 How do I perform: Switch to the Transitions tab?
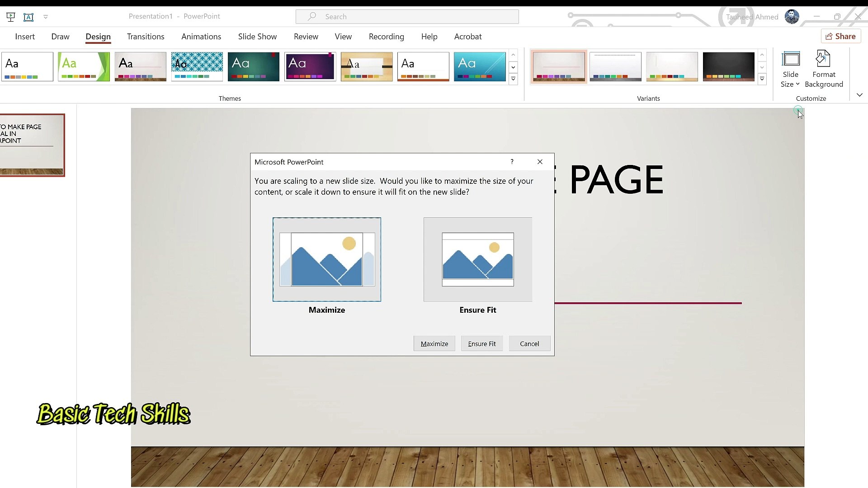[145, 37]
